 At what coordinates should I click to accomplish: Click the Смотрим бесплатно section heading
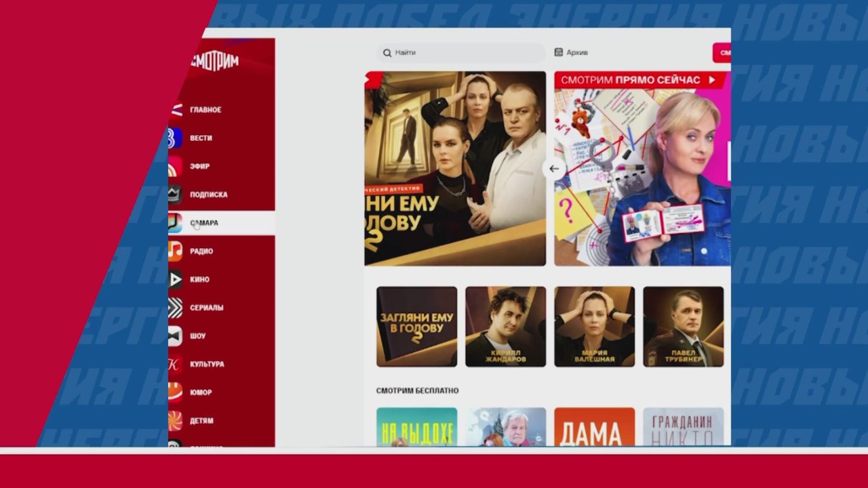(418, 391)
